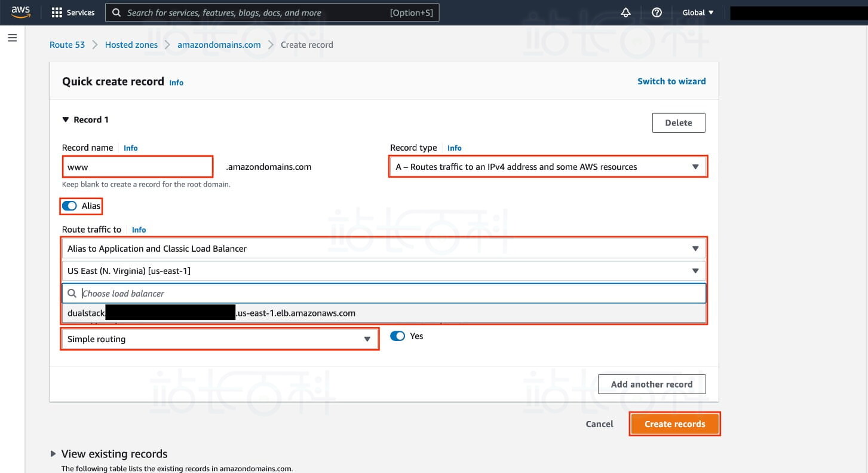Click the AWS logo
The image size is (868, 473).
coord(20,12)
